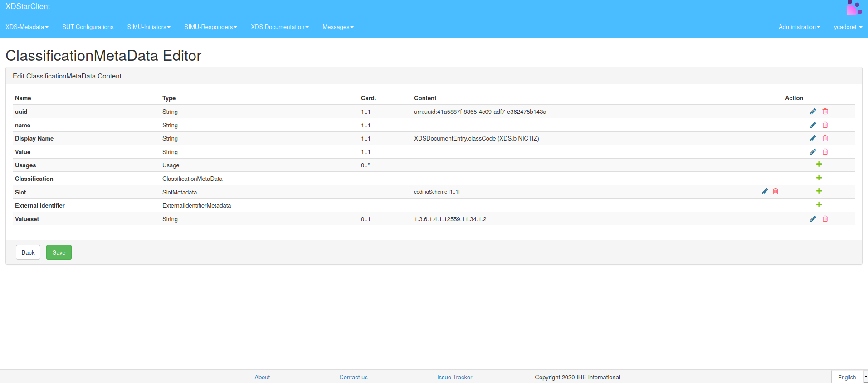
Task: Delete the uuid row using trash icon
Action: (x=825, y=112)
